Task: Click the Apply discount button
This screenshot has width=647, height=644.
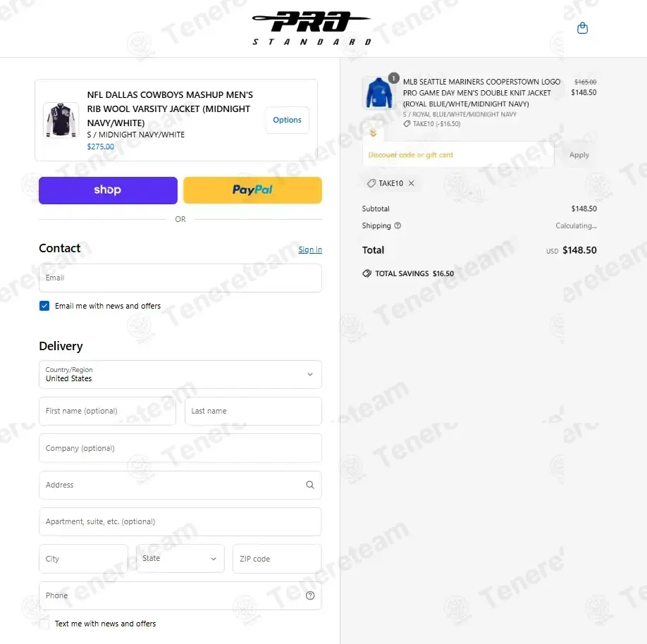Action: (x=579, y=155)
